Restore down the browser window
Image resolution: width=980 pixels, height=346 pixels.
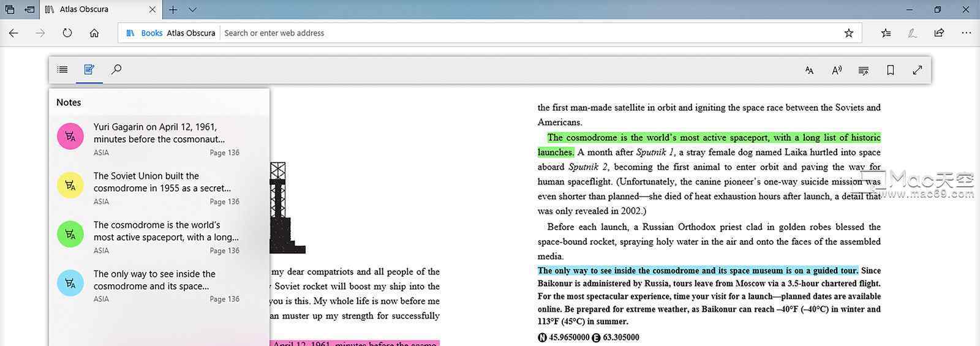point(938,9)
